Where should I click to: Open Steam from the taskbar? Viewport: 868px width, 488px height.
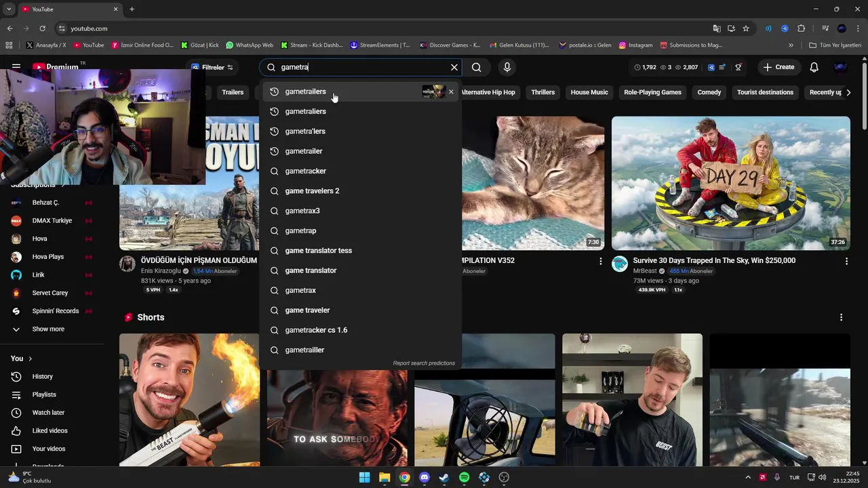[444, 477]
